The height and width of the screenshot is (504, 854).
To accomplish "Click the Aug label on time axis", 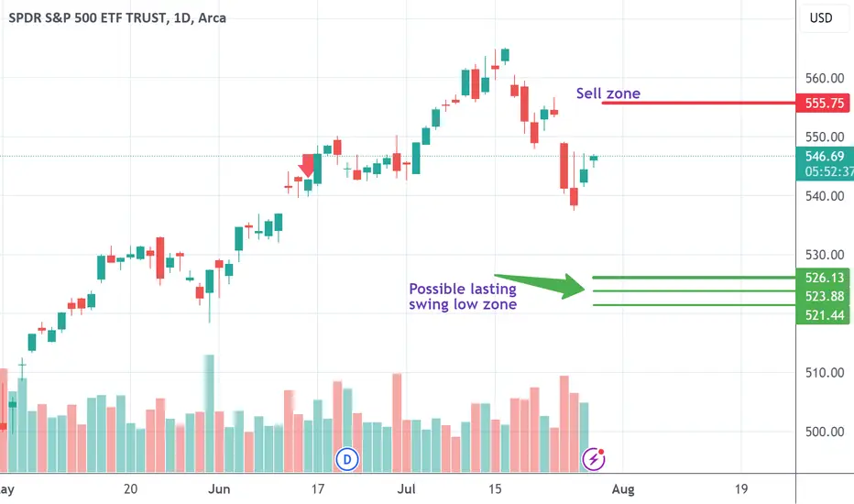I will [623, 489].
